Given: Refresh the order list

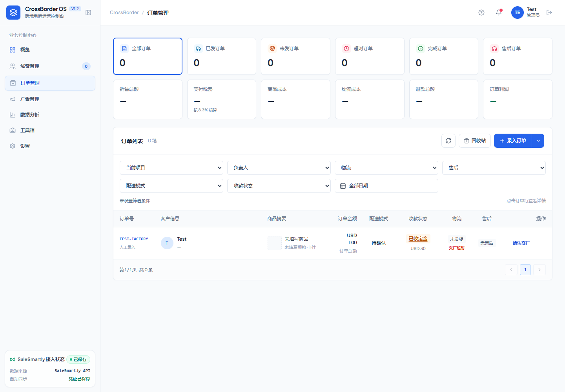Looking at the screenshot, I should [448, 141].
